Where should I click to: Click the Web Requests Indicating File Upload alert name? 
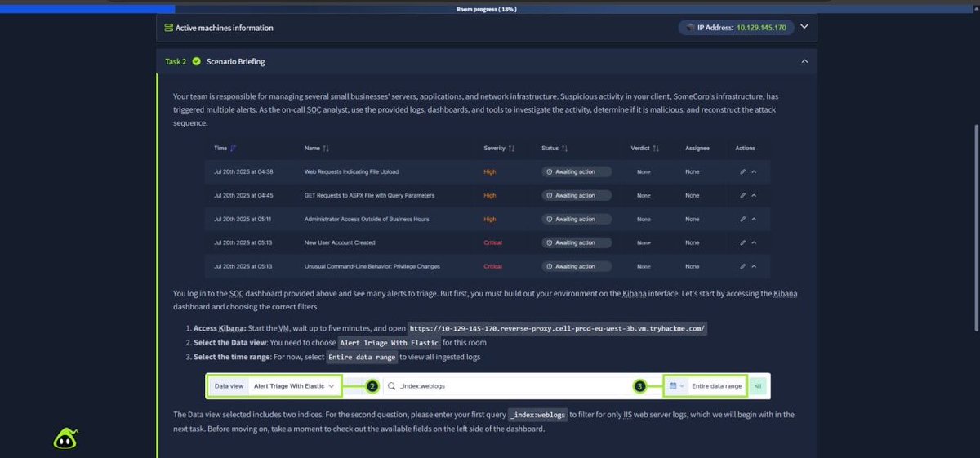click(x=351, y=172)
